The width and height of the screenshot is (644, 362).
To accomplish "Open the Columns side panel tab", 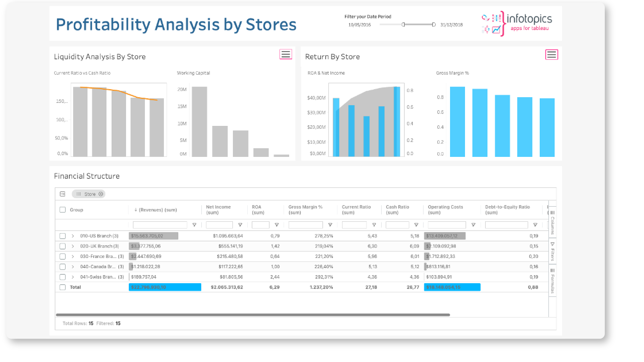I will [552, 222].
